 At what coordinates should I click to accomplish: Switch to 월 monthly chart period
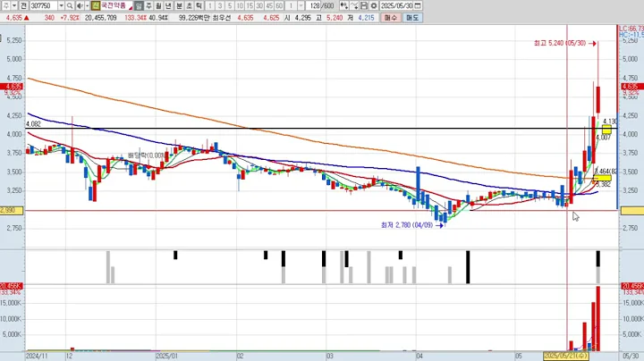click(x=158, y=5)
